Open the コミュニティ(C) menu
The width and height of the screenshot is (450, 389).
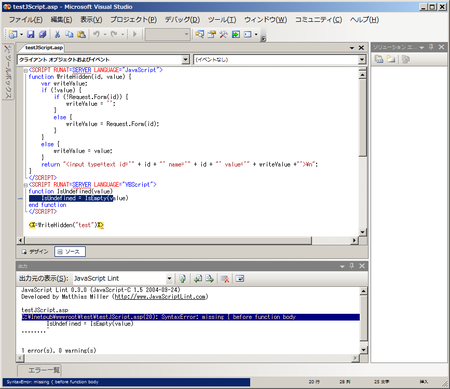318,20
